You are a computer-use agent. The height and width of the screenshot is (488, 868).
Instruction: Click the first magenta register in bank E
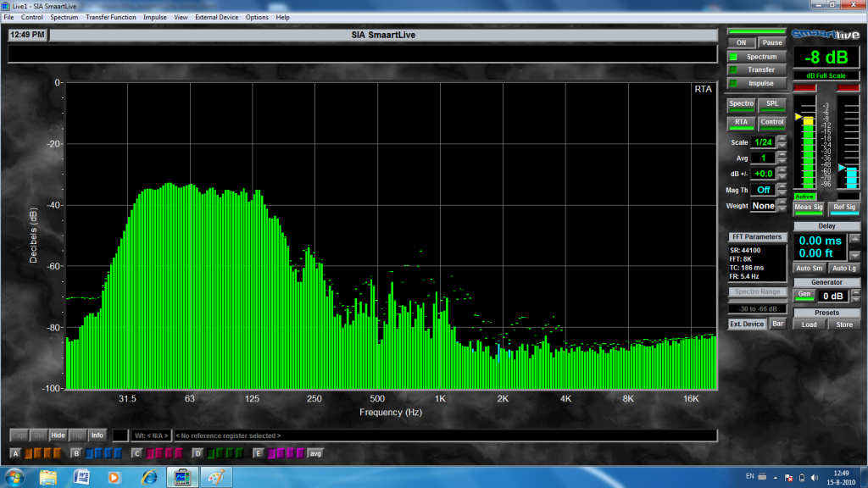[273, 453]
